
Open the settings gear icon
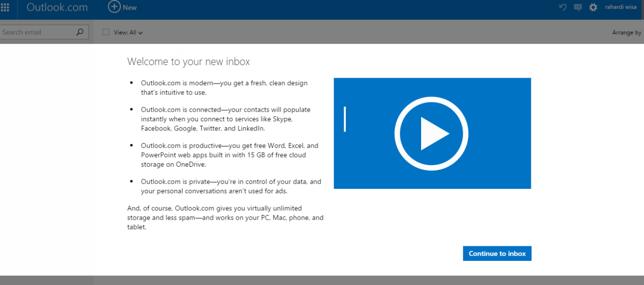593,7
